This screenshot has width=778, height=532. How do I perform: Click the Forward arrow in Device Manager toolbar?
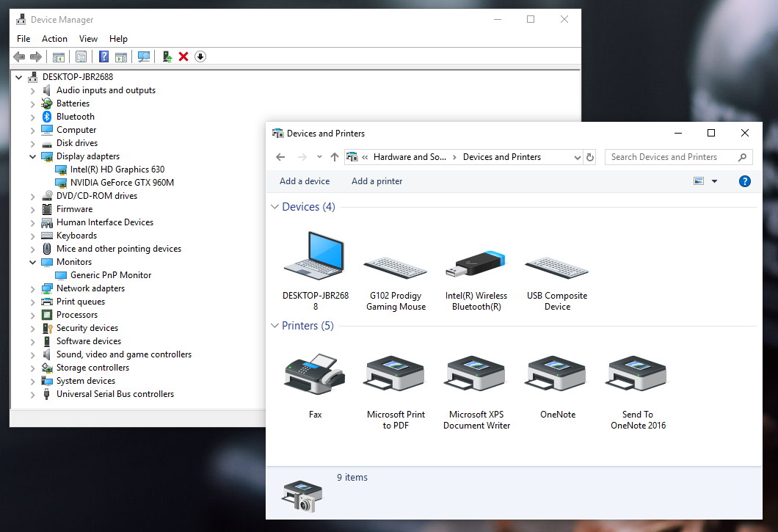point(36,57)
